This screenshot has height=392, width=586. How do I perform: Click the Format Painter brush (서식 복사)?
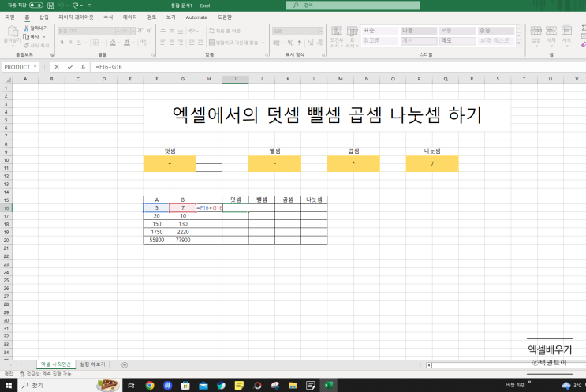point(26,45)
